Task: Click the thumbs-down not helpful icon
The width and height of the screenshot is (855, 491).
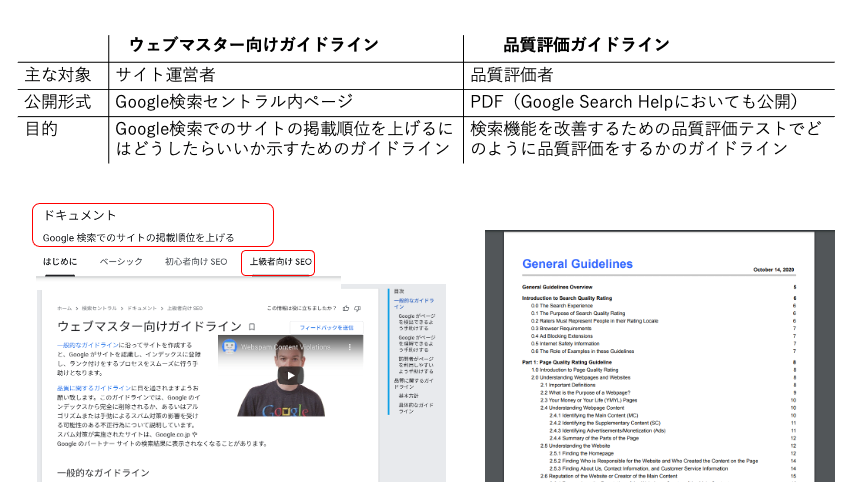Action: [358, 308]
